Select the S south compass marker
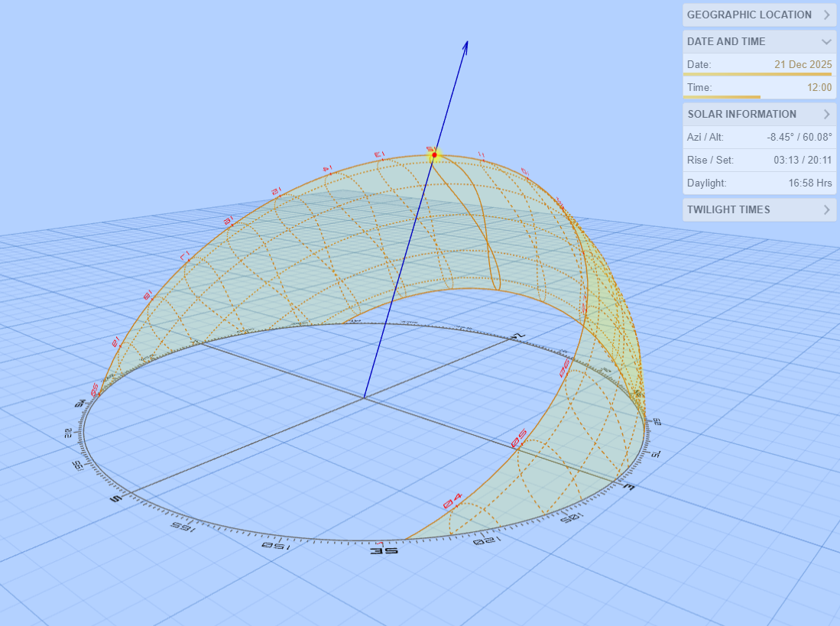This screenshot has width=840, height=626. (117, 498)
